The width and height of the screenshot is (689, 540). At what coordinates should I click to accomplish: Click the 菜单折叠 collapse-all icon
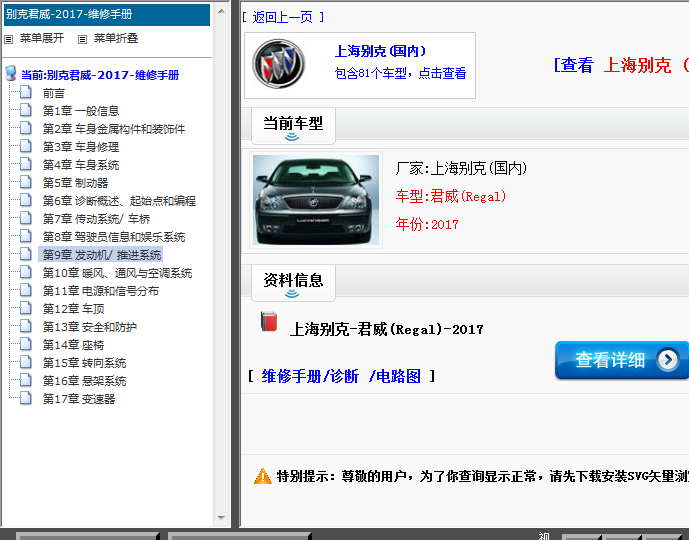click(x=82, y=39)
